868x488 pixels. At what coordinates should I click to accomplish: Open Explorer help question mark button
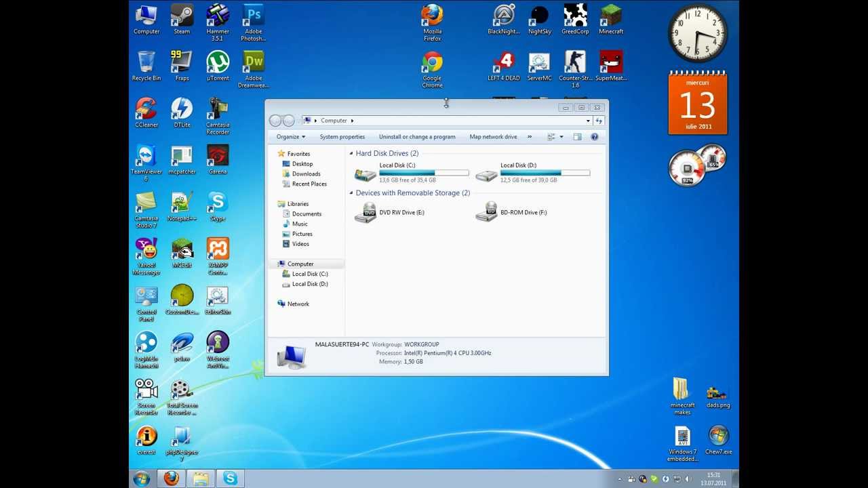coord(595,137)
